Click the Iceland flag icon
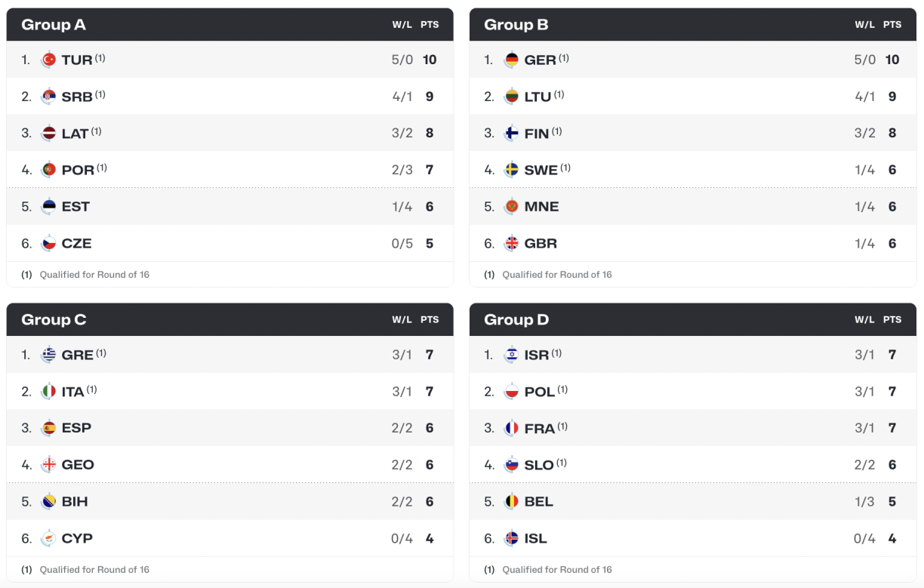Screen dimensions: 924x588 [x=512, y=538]
